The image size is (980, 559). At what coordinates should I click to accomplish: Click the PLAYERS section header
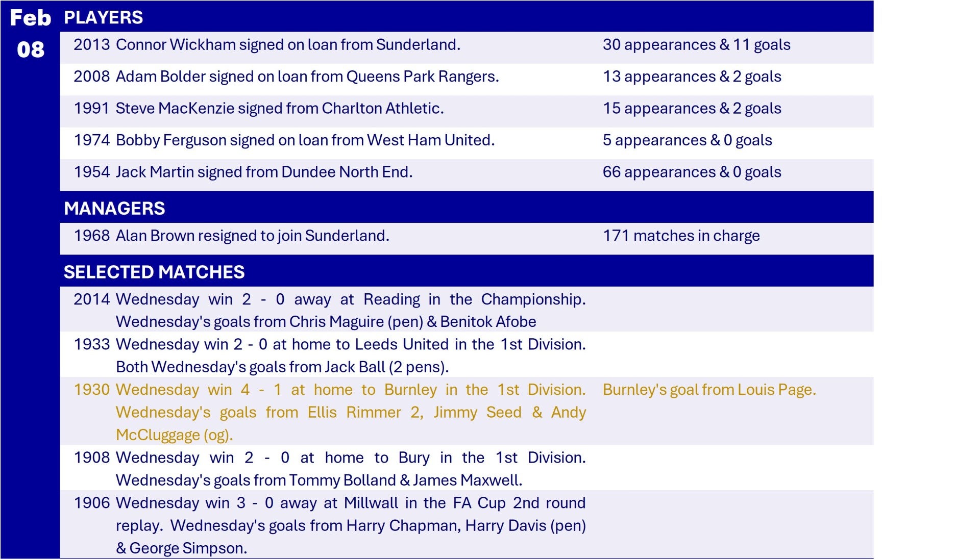[x=103, y=17]
